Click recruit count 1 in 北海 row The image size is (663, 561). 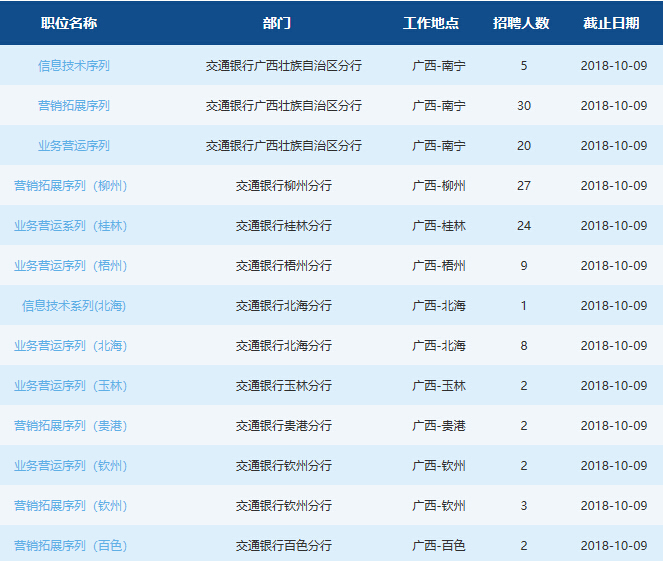(x=524, y=305)
